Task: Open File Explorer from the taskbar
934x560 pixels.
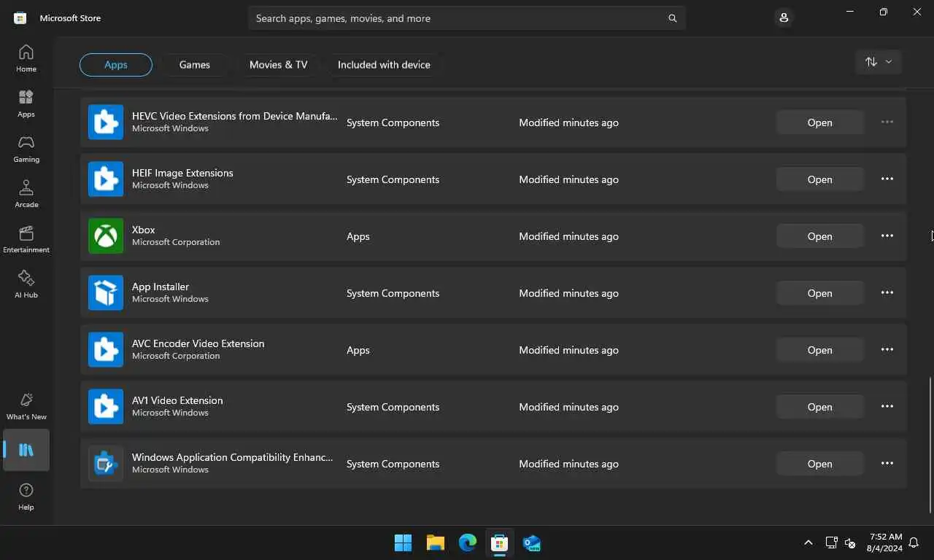Action: [x=436, y=542]
